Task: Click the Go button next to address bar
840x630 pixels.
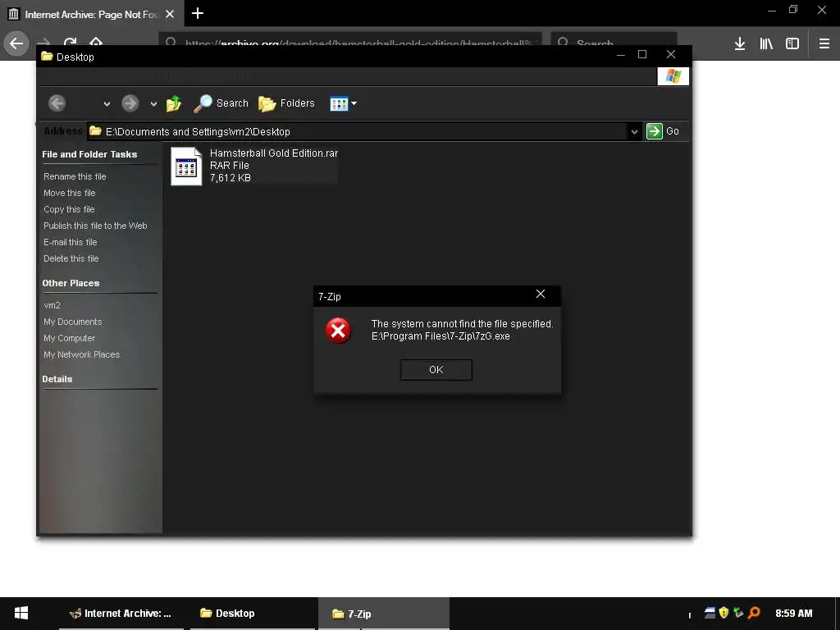Action: (663, 131)
